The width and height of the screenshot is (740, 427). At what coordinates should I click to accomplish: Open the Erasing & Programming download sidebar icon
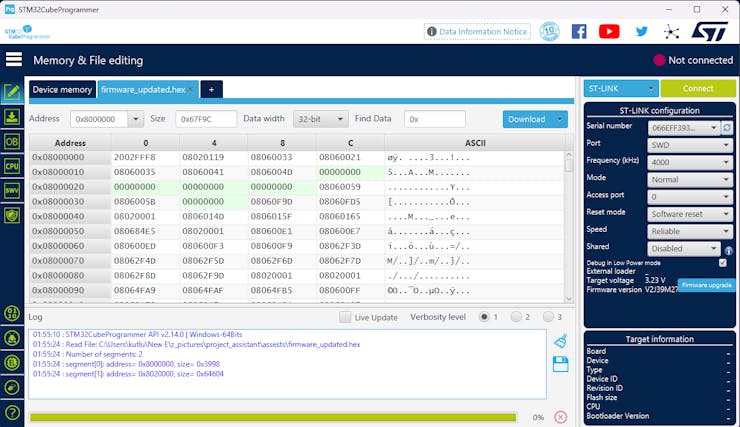pos(12,117)
